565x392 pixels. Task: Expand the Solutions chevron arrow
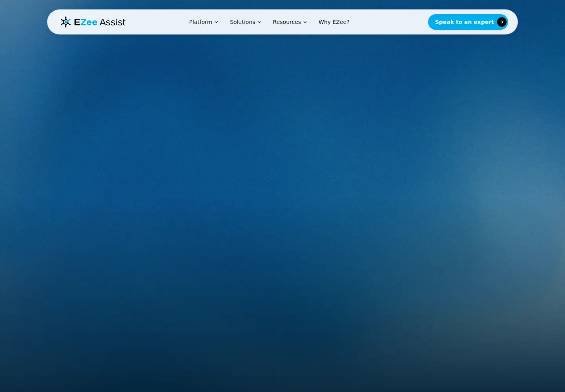(x=259, y=22)
